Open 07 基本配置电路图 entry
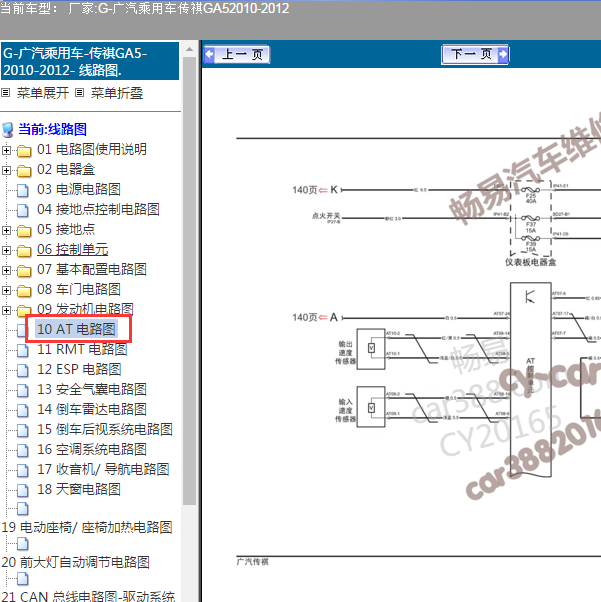Viewport: 601px width, 602px height. tap(92, 270)
